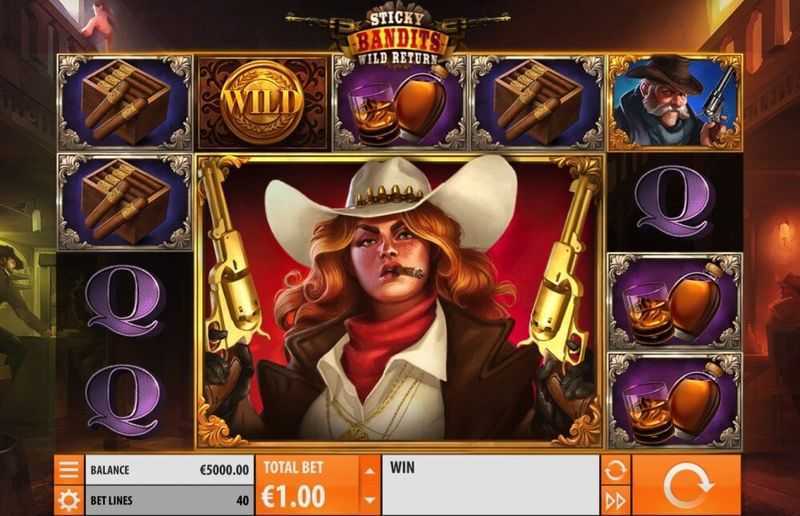This screenshot has width=800, height=516.
Task: Toggle the autoplay circular arrows icon
Action: pyautogui.click(x=615, y=470)
